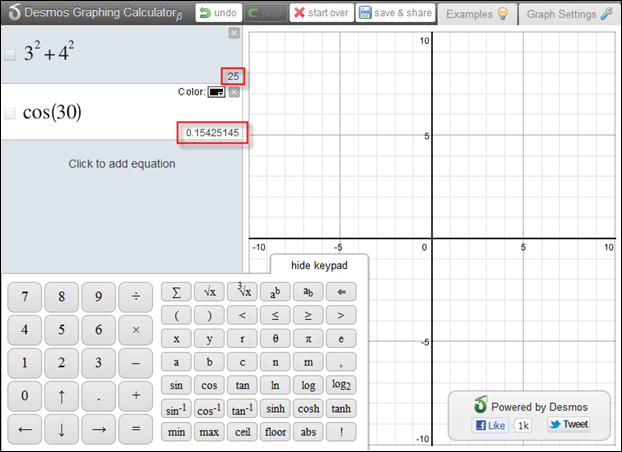Click to add equation area
This screenshot has width=622, height=452.
coord(122,163)
